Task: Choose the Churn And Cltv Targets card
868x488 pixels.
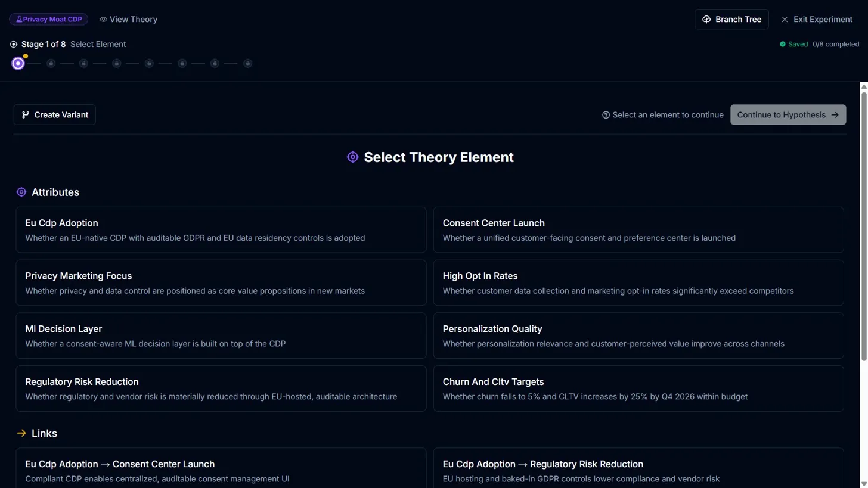Action: tap(638, 388)
